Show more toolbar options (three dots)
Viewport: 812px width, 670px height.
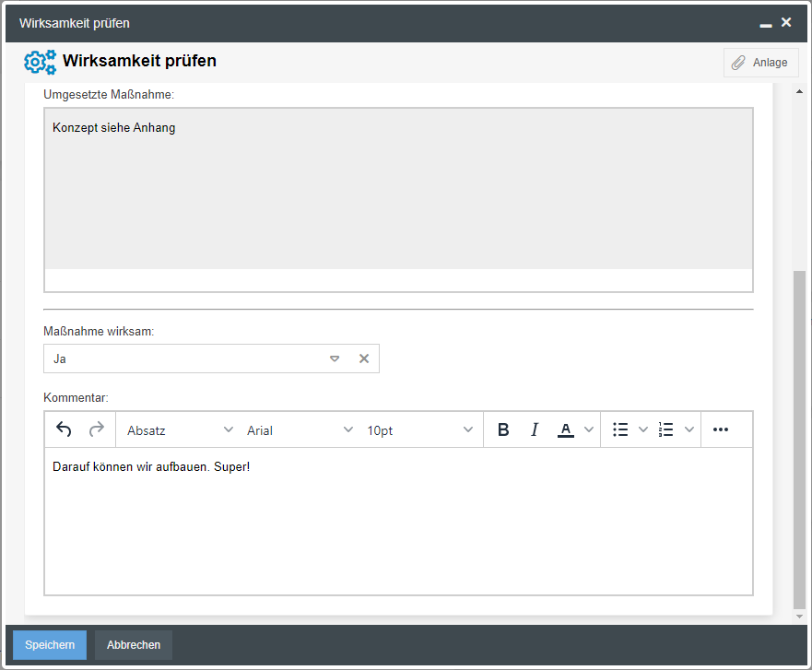click(721, 429)
